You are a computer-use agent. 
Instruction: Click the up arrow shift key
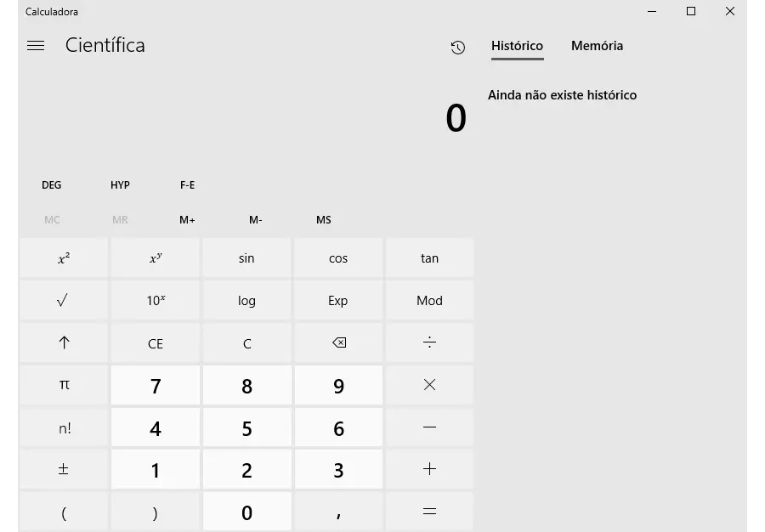coord(64,342)
